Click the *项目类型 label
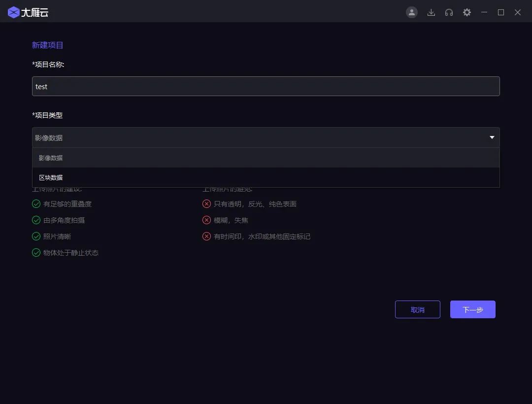The height and width of the screenshot is (404, 532). coord(47,115)
